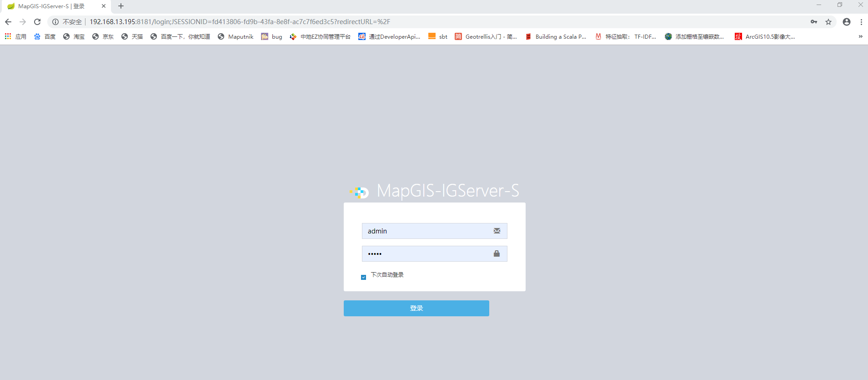Click the MapGIS-IGServer-S heading text
Viewport: 868px width, 380px height.
[x=448, y=191]
